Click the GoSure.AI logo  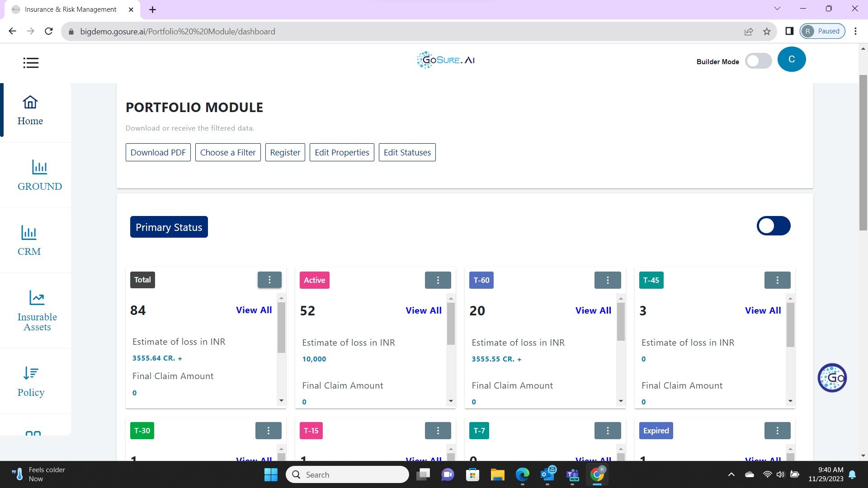click(x=445, y=60)
